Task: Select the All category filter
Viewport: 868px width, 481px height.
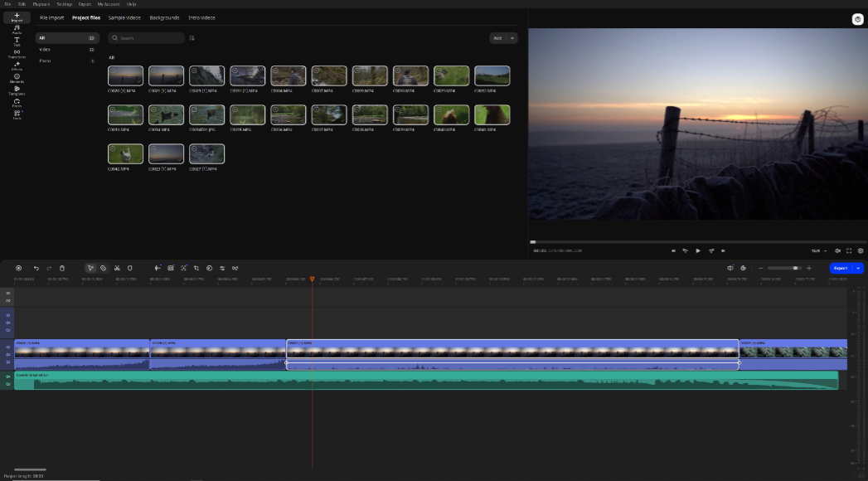Action: coord(67,38)
